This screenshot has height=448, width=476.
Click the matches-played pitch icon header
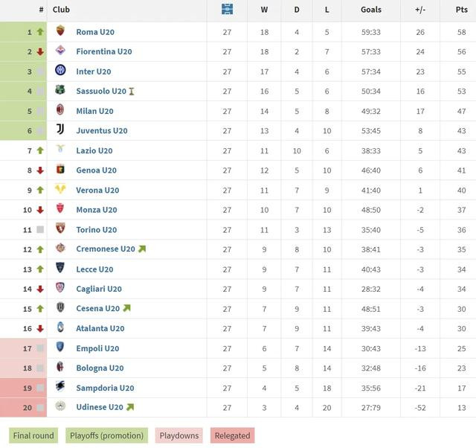(x=227, y=9)
